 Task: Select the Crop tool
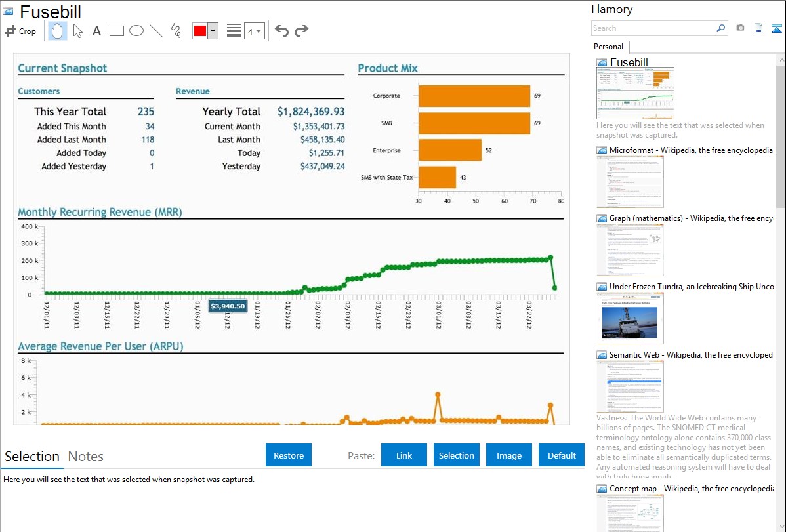coord(20,31)
